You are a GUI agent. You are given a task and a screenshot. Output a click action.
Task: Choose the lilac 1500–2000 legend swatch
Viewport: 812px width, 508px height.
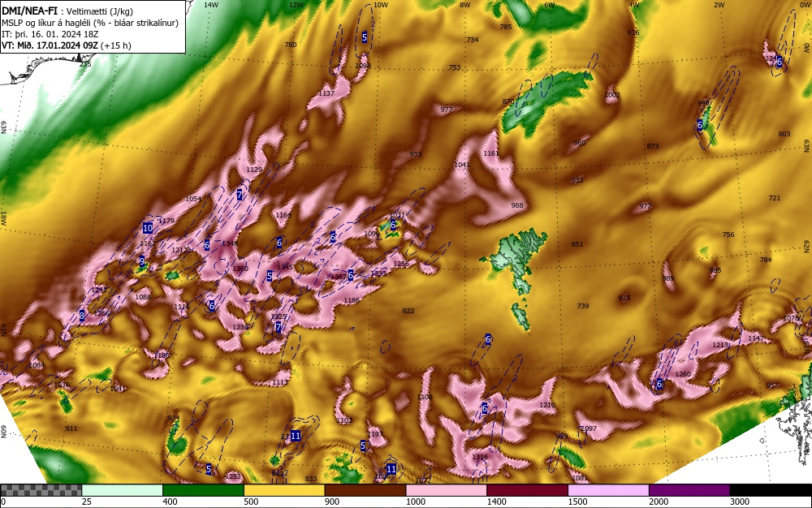point(608,490)
